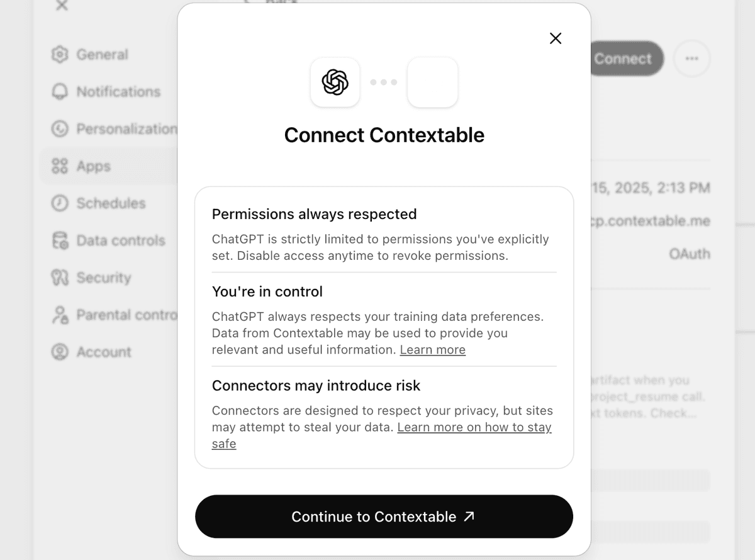This screenshot has width=755, height=560.
Task: Open the Learn more link
Action: [x=432, y=350]
